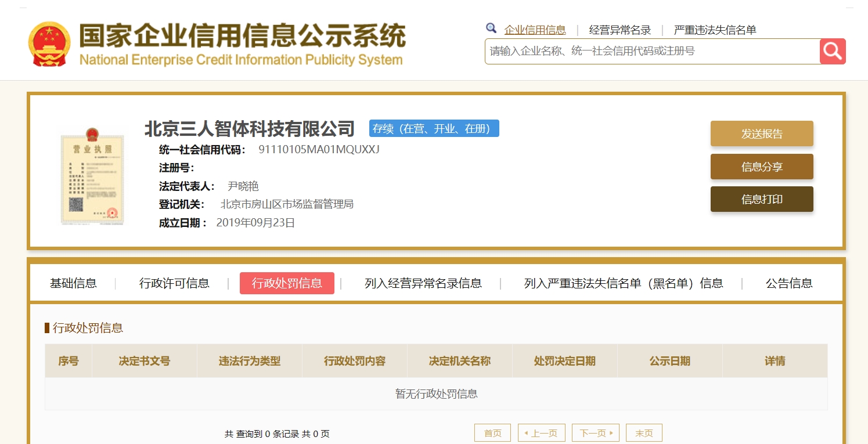The width and height of the screenshot is (868, 444).
Task: Switch to the 基础信息 tab
Action: [73, 283]
